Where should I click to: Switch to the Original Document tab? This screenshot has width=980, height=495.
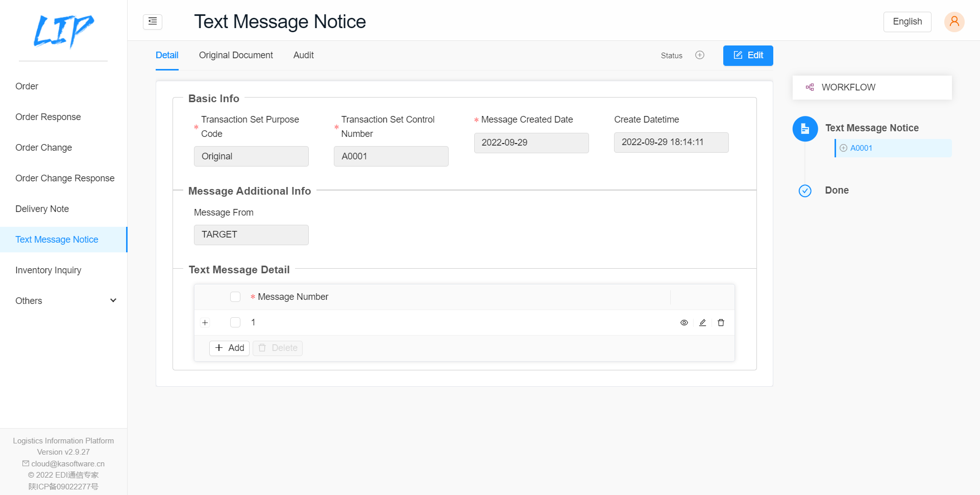click(236, 55)
